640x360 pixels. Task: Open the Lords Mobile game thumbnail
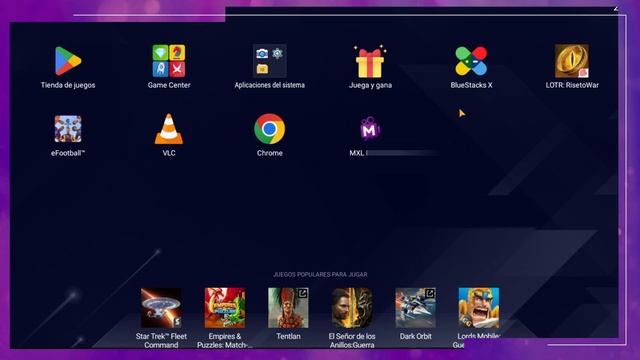pos(479,308)
